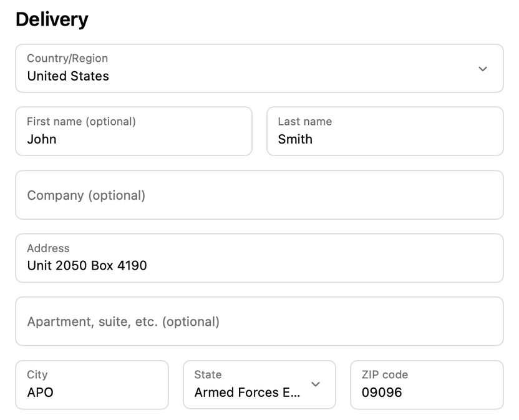Viewport: 519px width, 420px height.
Task: Click the First name field containing John
Action: click(133, 131)
